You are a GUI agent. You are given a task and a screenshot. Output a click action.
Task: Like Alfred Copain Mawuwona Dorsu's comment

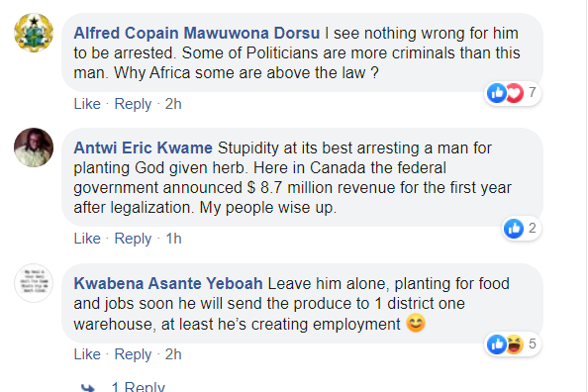pyautogui.click(x=87, y=104)
